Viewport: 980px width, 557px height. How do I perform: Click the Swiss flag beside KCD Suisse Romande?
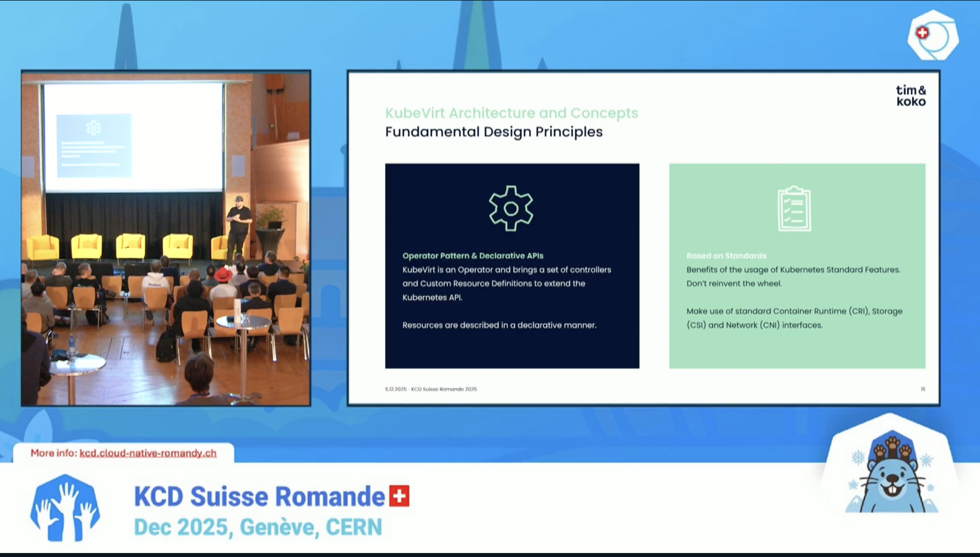tap(399, 496)
